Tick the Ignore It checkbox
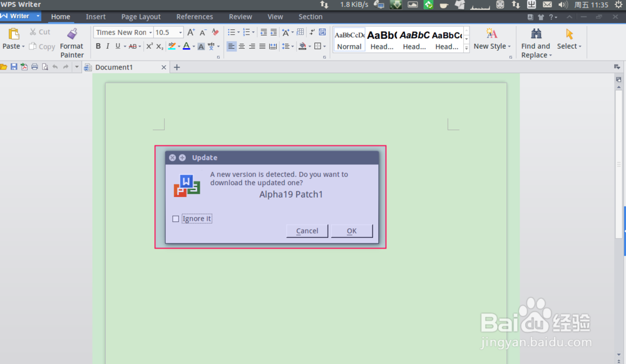 (x=175, y=218)
